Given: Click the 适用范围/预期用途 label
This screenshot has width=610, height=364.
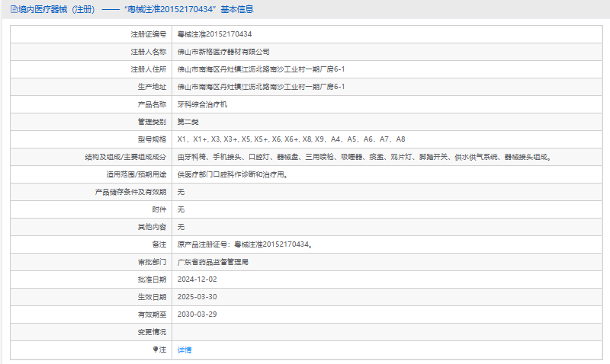Looking at the screenshot, I should [x=136, y=174].
